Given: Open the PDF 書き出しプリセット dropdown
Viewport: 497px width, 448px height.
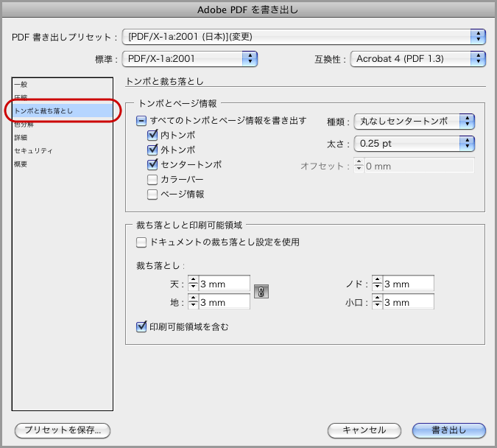Looking at the screenshot, I should [x=303, y=37].
